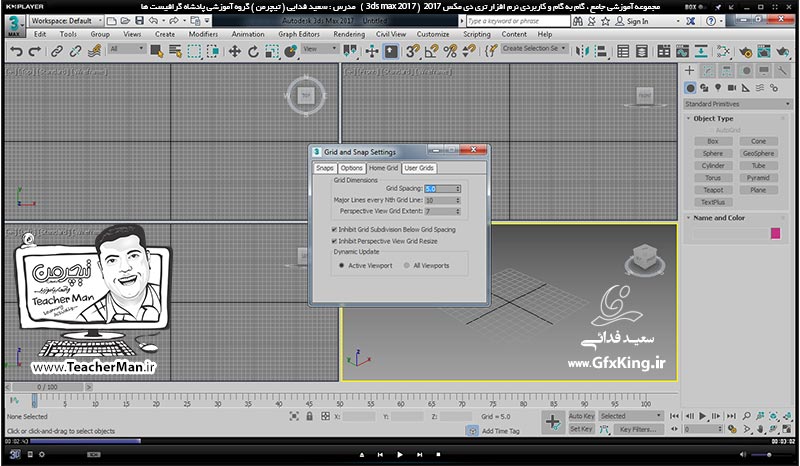Toggle the 3D Snaps button
The width and height of the screenshot is (800, 466).
coord(412,51)
